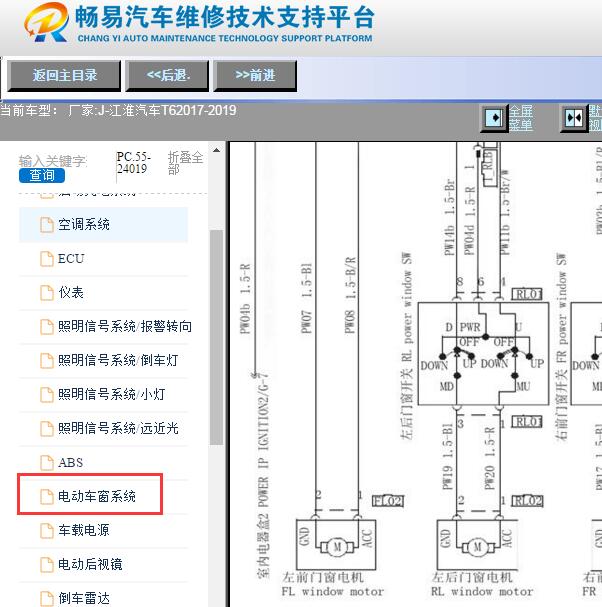The height and width of the screenshot is (607, 602).
Task: Click the split view icon
Action: point(574,118)
